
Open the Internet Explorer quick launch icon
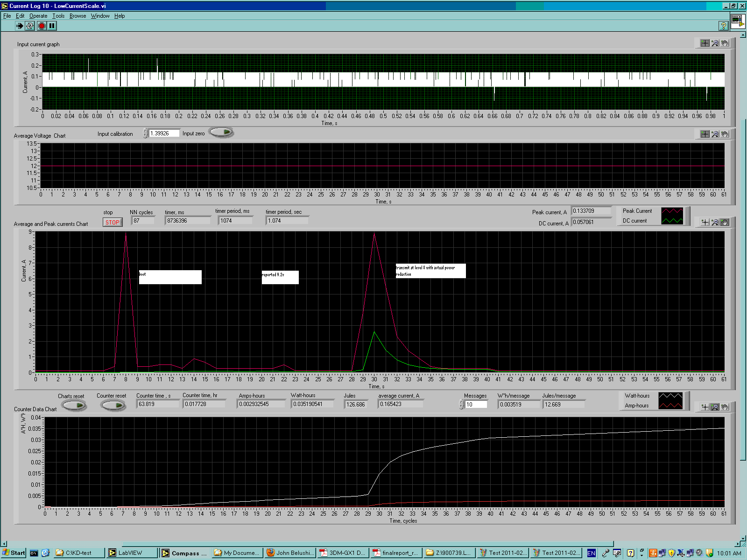click(45, 553)
